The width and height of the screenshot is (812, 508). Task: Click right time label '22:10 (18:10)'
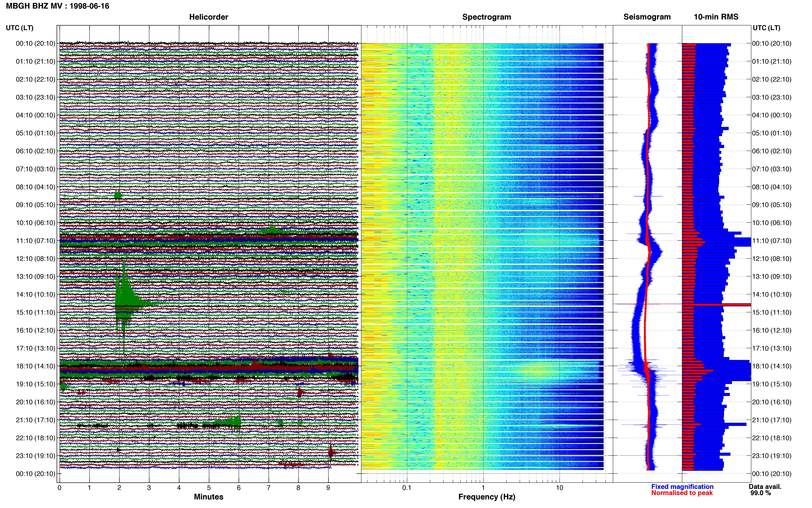772,438
